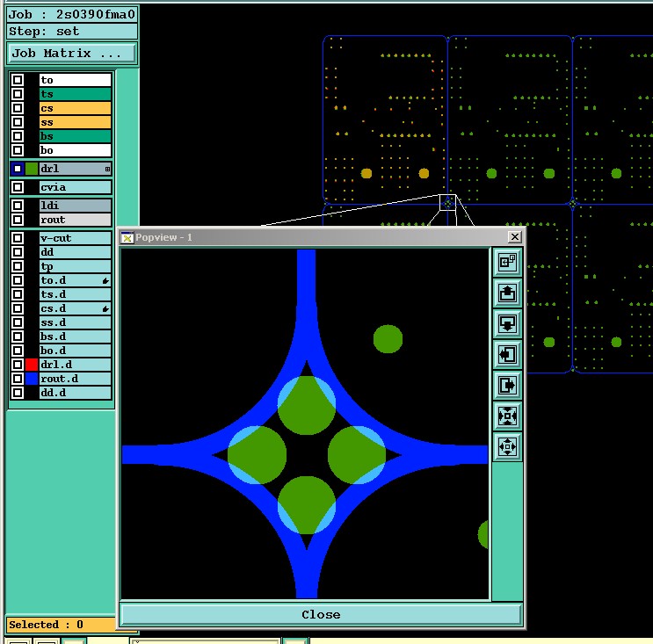653x644 pixels.
Task: Select the 'to.d' layer name
Action: coord(76,280)
